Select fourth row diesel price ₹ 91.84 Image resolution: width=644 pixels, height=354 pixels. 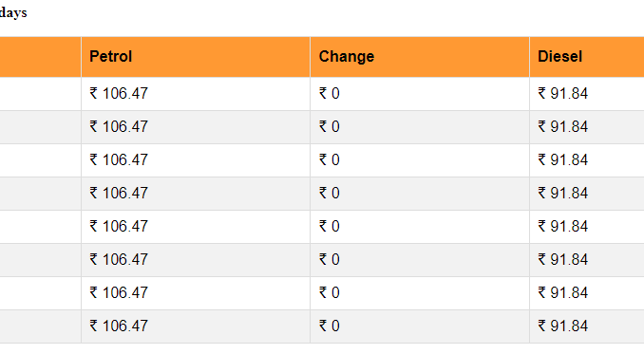[563, 194]
